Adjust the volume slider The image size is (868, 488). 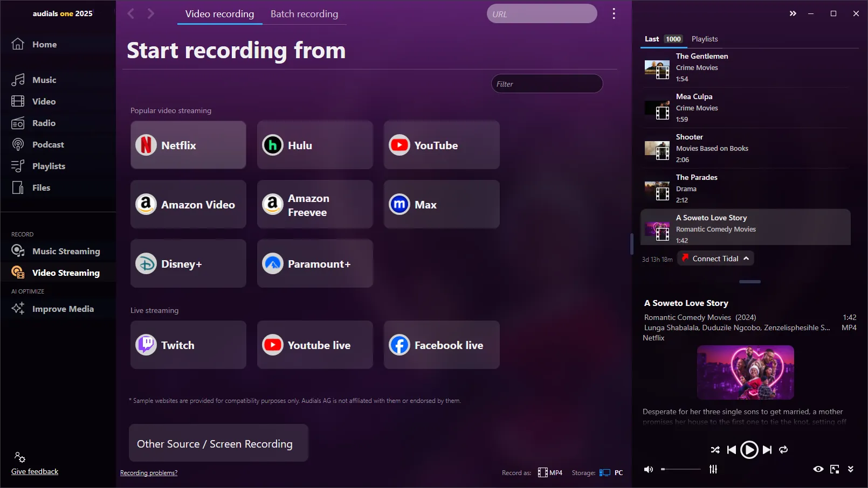click(681, 469)
